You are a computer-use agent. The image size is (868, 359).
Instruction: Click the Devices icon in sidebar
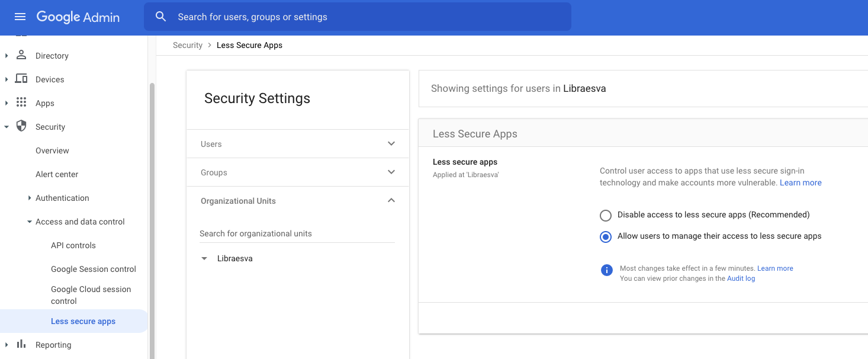tap(21, 79)
